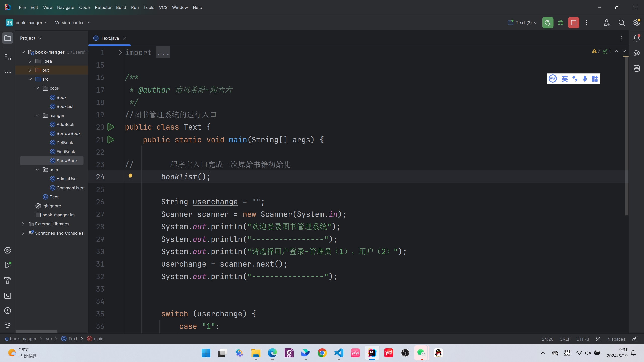Click the Problems/Inspections warning icon

click(594, 51)
